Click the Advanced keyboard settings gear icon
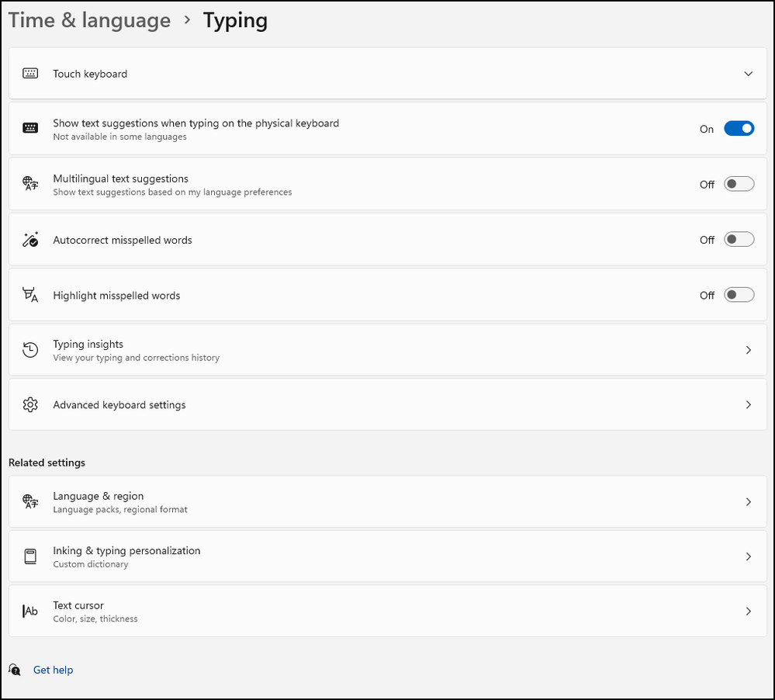Viewport: 775px width, 700px height. [30, 404]
